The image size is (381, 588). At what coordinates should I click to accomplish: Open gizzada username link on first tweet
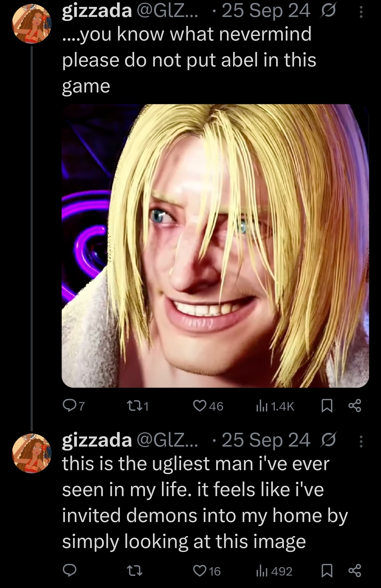point(97,11)
